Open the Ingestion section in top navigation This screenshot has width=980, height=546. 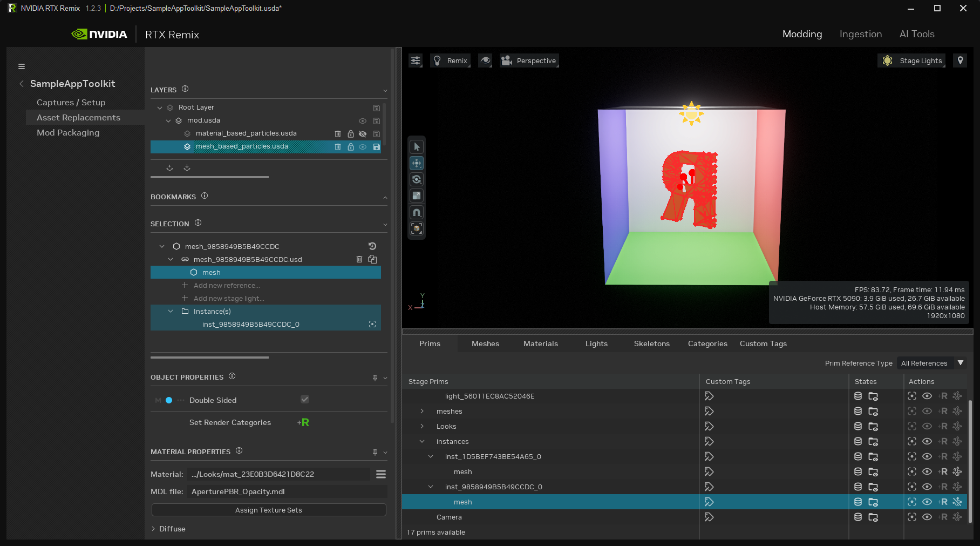pyautogui.click(x=860, y=34)
